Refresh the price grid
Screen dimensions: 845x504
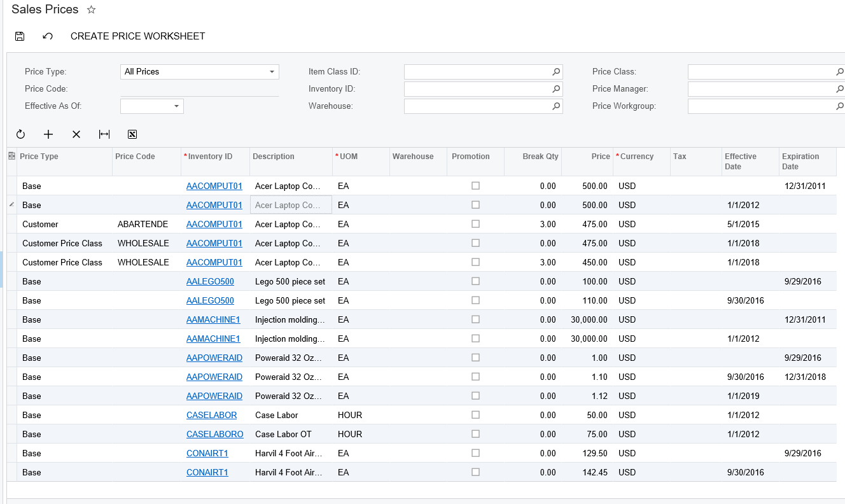tap(20, 134)
